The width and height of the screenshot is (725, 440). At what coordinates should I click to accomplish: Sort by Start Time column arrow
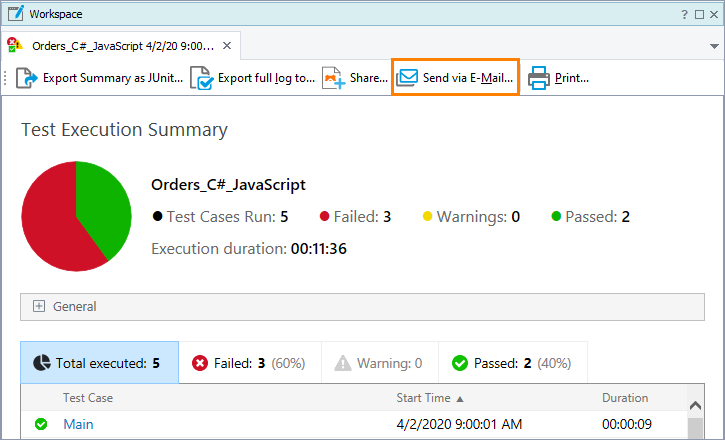click(x=460, y=399)
